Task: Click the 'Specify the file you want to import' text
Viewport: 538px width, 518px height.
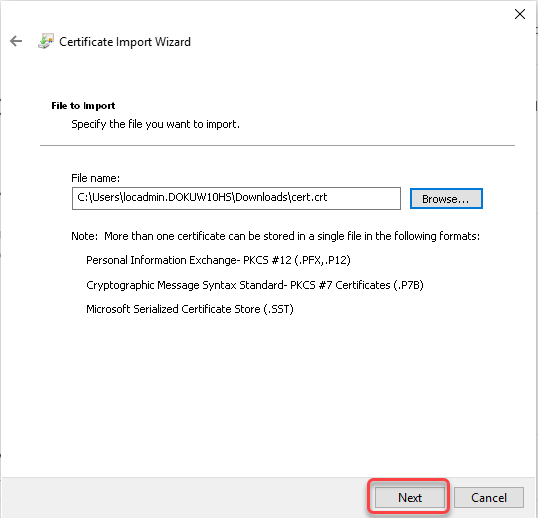Action: click(x=155, y=124)
